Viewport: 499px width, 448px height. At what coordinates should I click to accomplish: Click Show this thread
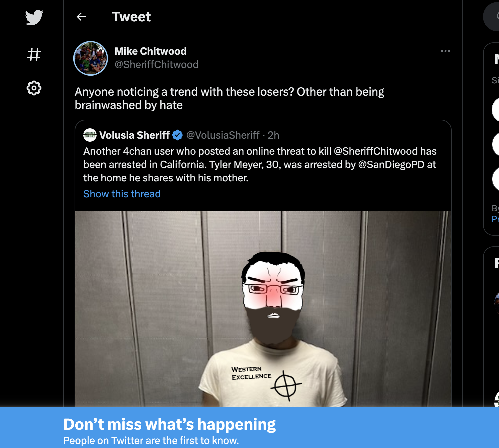tap(122, 194)
